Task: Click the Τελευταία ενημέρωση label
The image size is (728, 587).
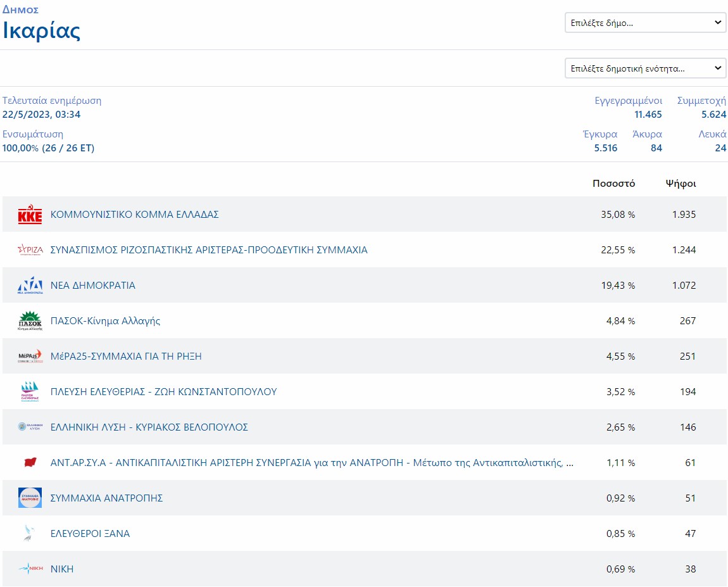Action: (x=51, y=100)
